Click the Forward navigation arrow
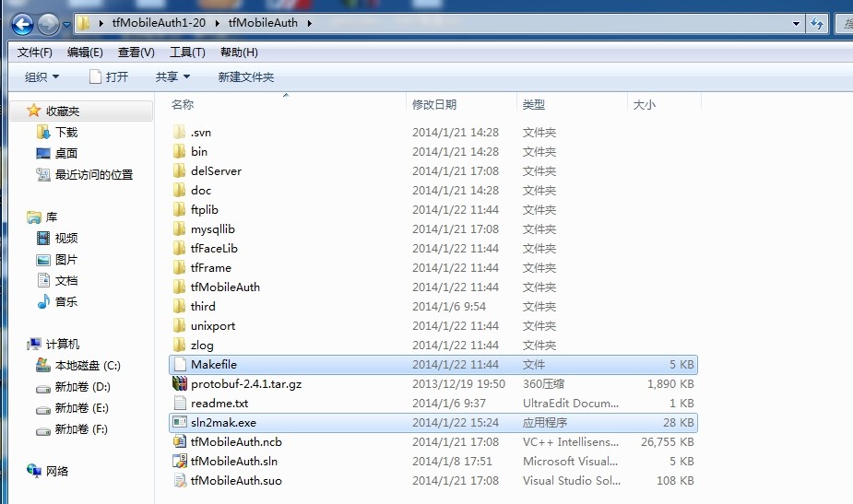The width and height of the screenshot is (853, 504). point(48,25)
